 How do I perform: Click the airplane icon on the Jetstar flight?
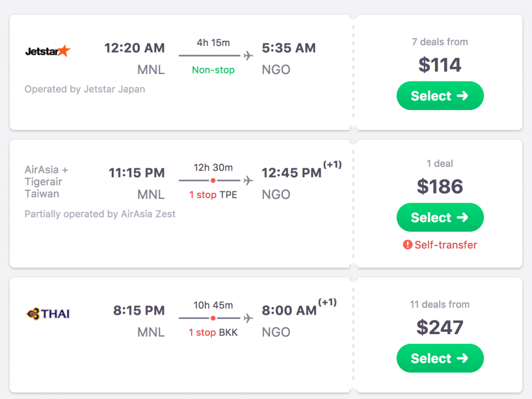point(248,56)
